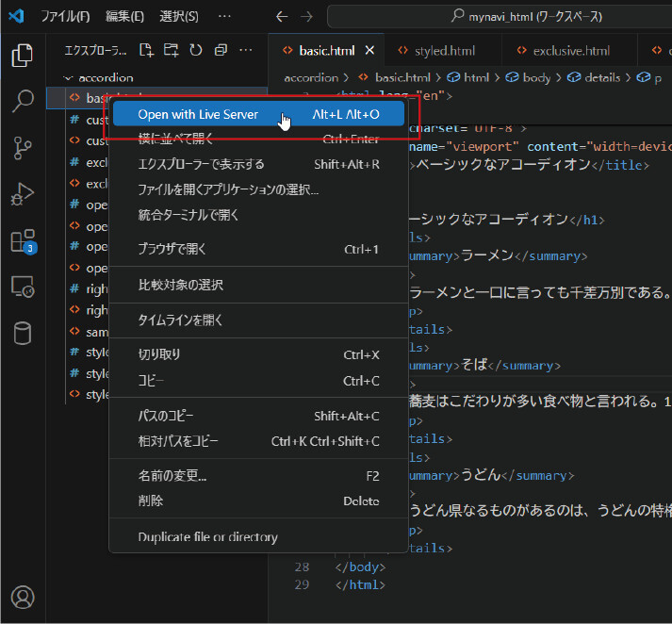
Task: Click the </html> closing tag on line 29
Action: (x=360, y=584)
